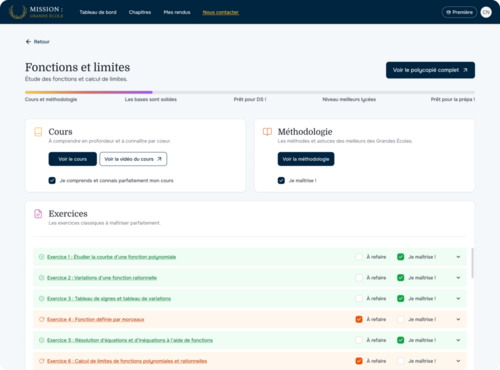Click the Cours book icon

coord(38,132)
